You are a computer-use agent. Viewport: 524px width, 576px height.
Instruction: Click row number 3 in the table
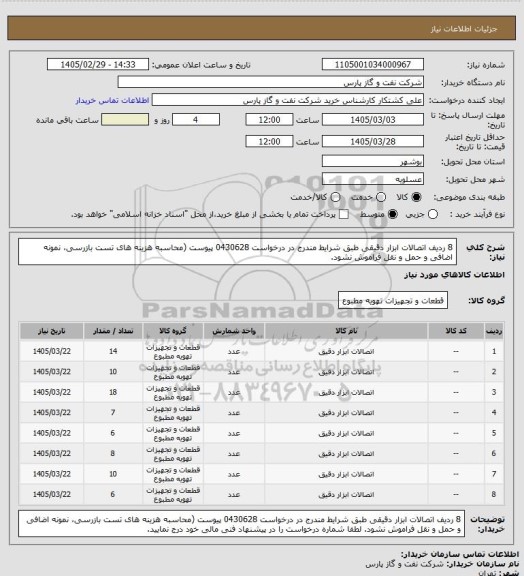[494, 392]
